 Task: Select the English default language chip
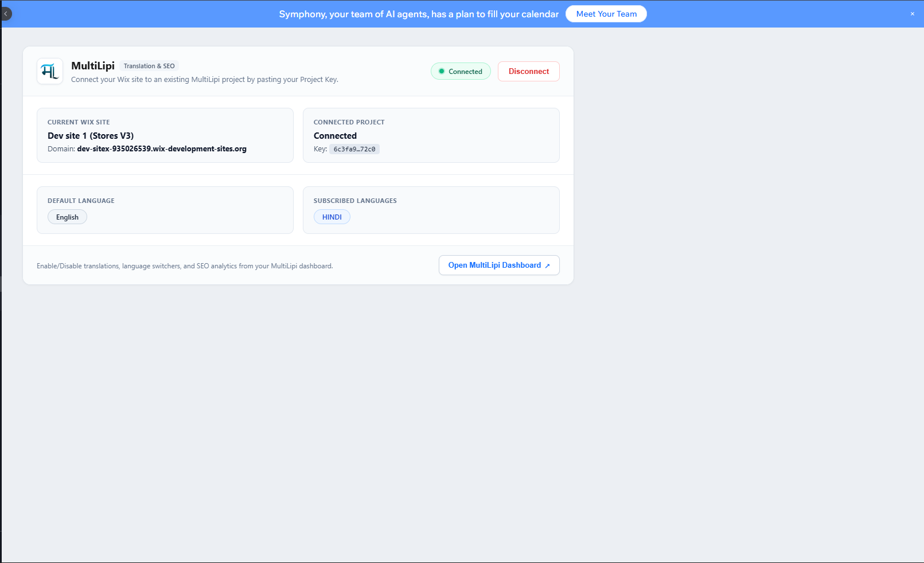click(67, 217)
